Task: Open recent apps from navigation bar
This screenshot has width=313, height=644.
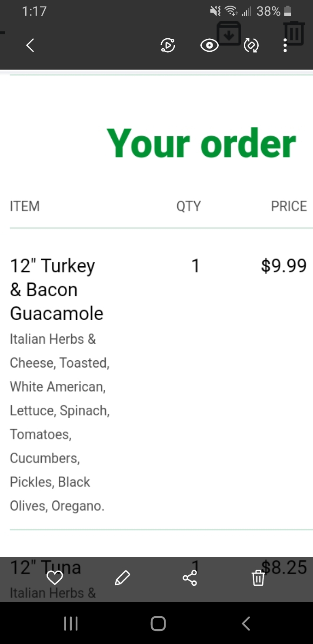Action: pos(71,624)
